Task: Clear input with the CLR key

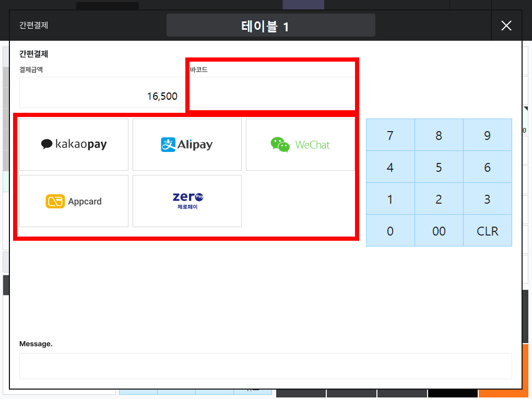Action: pyautogui.click(x=488, y=231)
